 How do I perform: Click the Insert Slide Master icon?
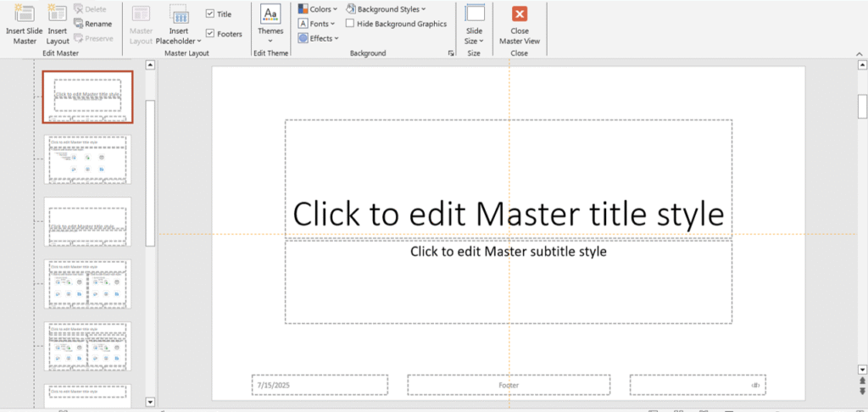[24, 14]
